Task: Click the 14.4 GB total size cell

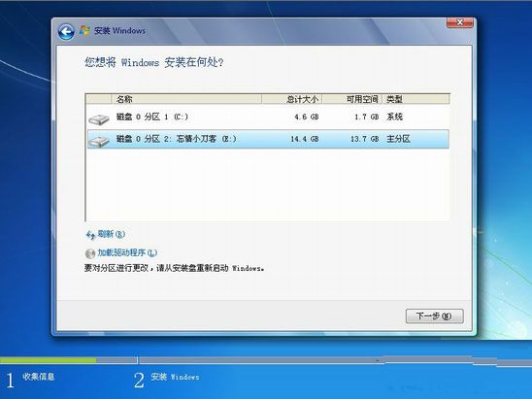Action: (x=304, y=139)
